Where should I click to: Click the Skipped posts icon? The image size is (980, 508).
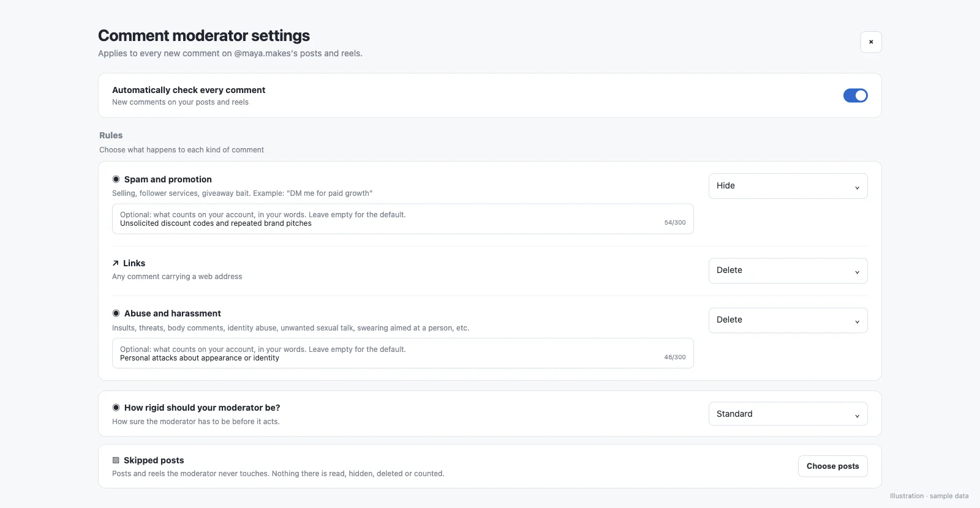pyautogui.click(x=116, y=460)
